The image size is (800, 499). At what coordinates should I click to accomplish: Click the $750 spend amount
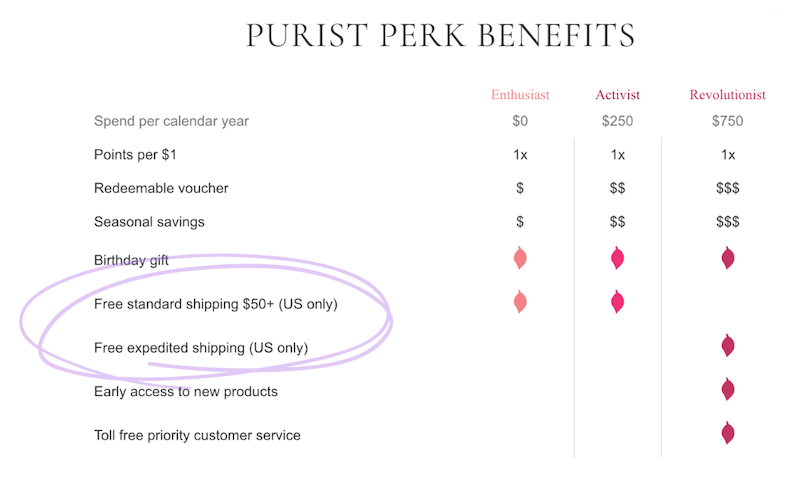coord(728,121)
